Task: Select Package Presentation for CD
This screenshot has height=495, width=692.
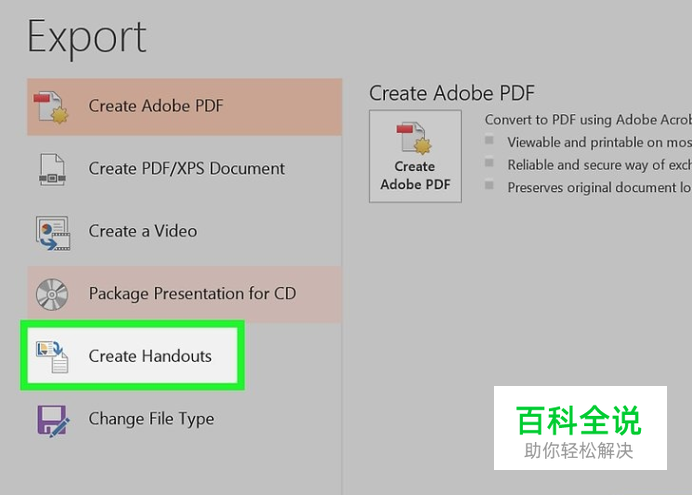Action: pyautogui.click(x=184, y=294)
